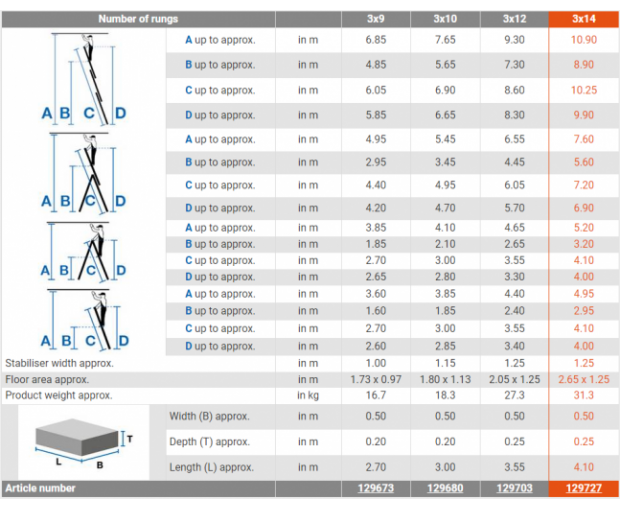Click value 5.85 in 3x9 column
The height and width of the screenshot is (510, 620).
tap(376, 115)
